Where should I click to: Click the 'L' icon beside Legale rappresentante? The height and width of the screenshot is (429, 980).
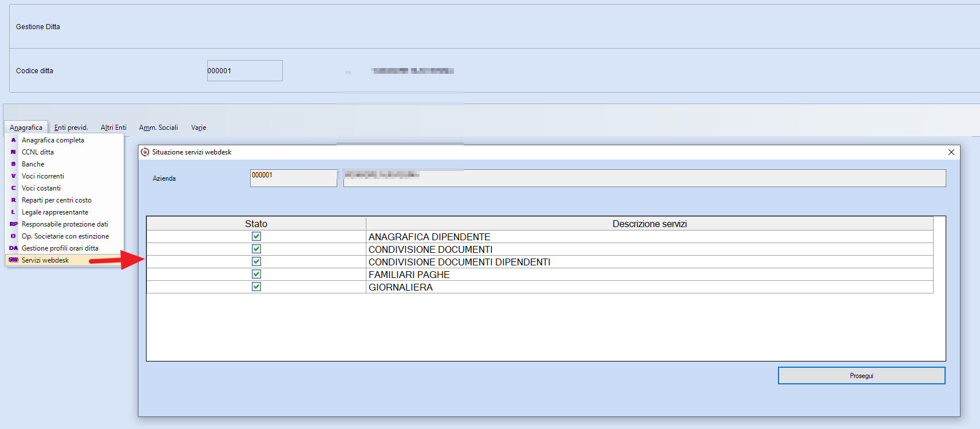pos(13,212)
